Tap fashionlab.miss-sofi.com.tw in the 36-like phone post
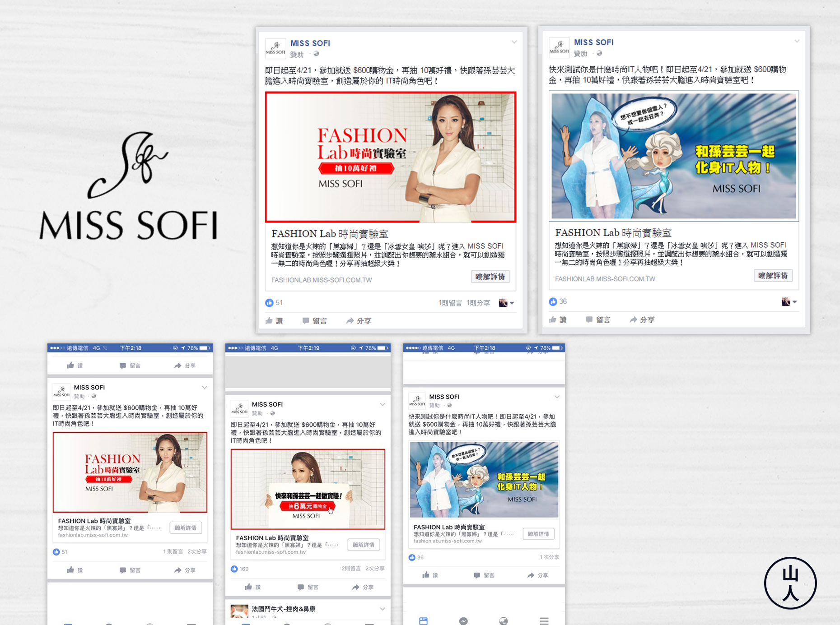Screen dimensions: 840x625 (448, 541)
